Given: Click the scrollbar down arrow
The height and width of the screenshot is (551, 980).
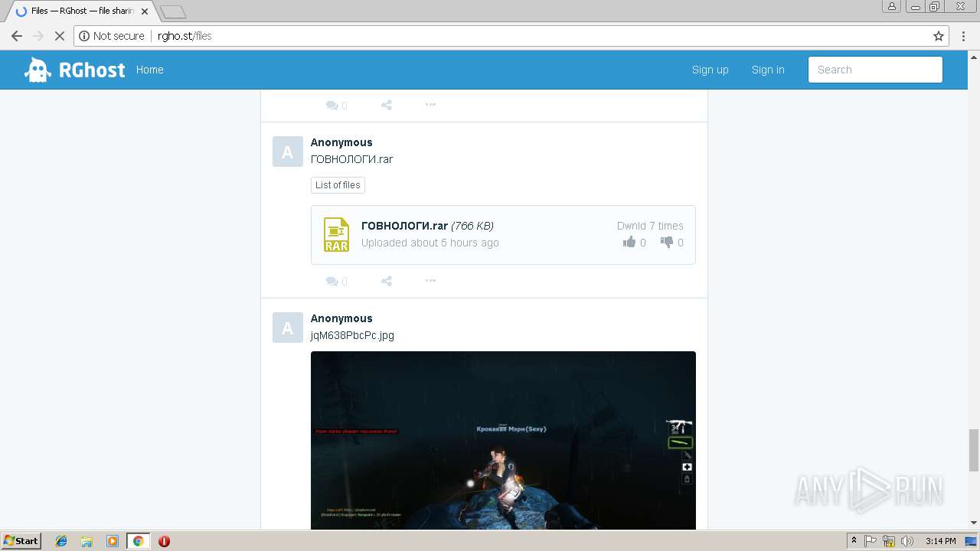Looking at the screenshot, I should [974, 523].
